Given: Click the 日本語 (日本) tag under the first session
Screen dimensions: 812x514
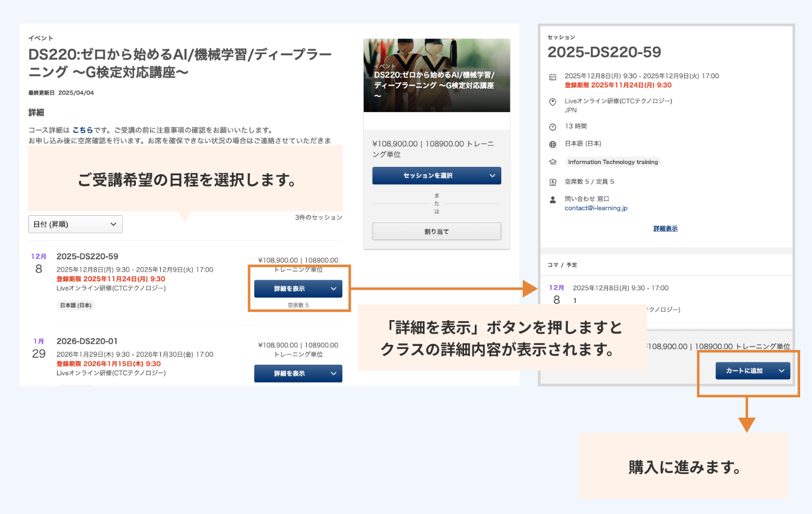Looking at the screenshot, I should [76, 305].
